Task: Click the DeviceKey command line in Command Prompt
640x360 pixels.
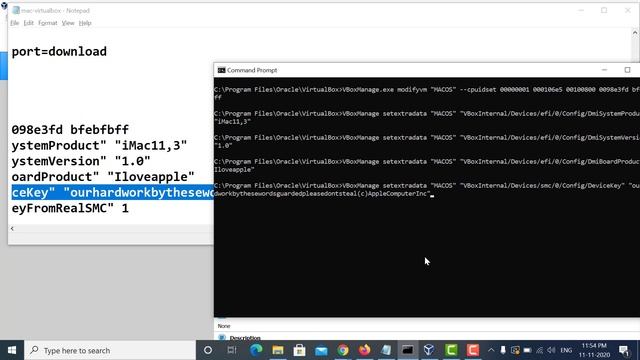Action: (x=427, y=189)
